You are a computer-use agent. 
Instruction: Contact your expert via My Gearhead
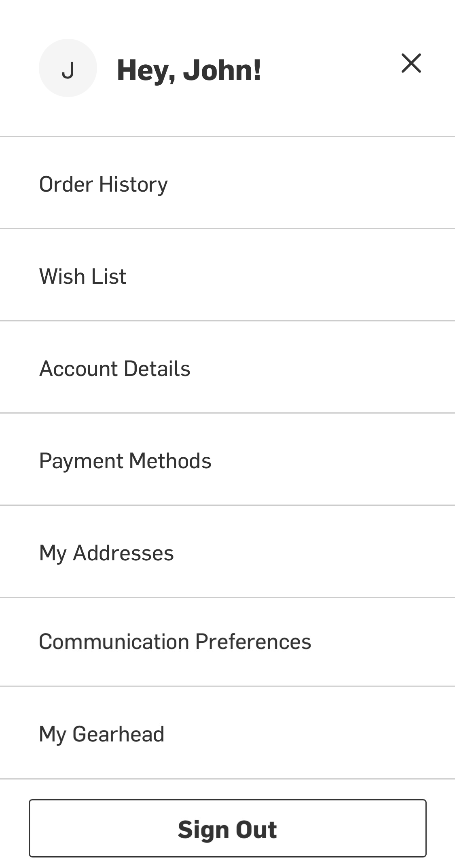coord(102,734)
